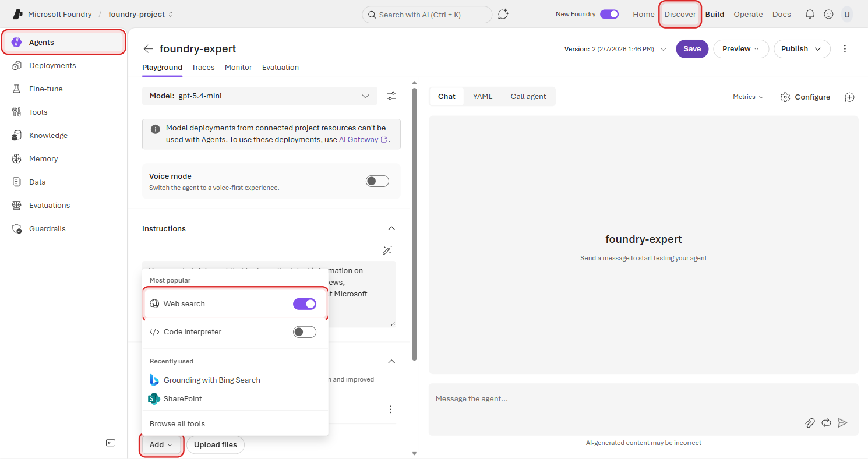Expand the Preview dropdown
The width and height of the screenshot is (868, 459).
click(x=741, y=49)
